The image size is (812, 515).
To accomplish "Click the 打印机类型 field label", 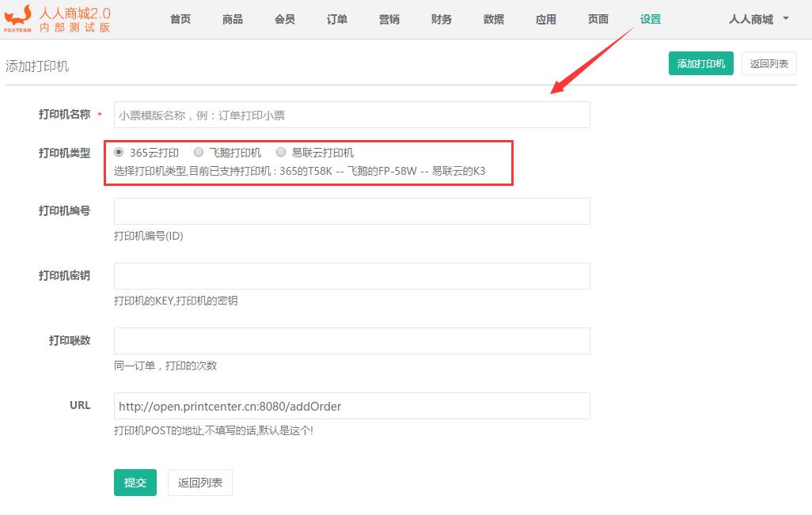I will pos(65,153).
